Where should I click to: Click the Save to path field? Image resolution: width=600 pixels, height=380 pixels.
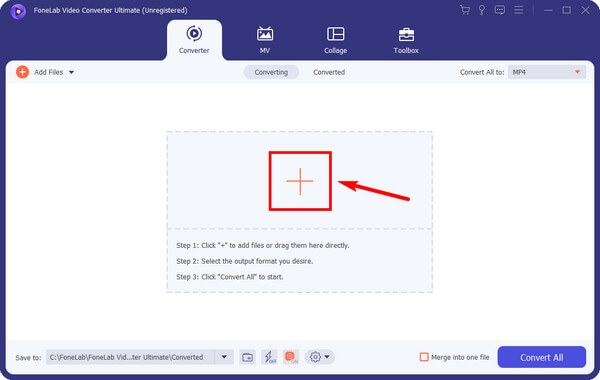pos(130,357)
